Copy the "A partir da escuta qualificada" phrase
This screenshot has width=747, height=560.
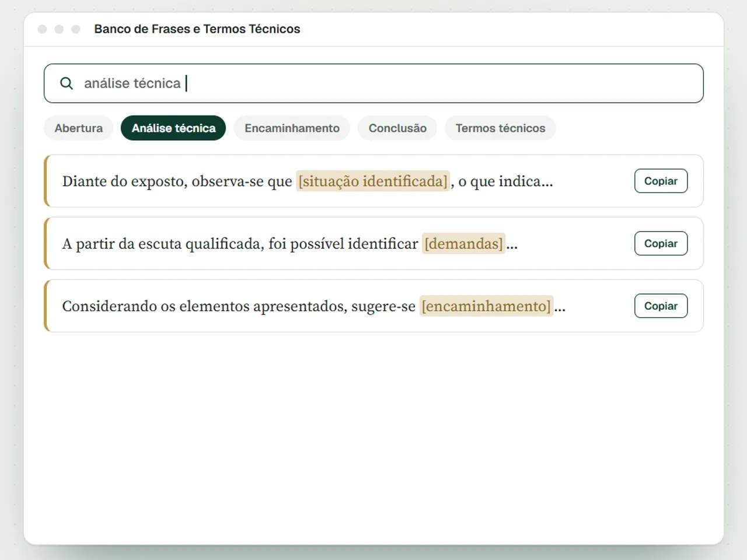(661, 243)
